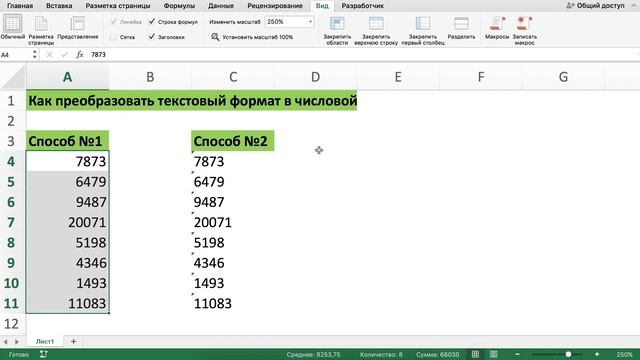Adjust the zoom slider in status bar

point(568,354)
